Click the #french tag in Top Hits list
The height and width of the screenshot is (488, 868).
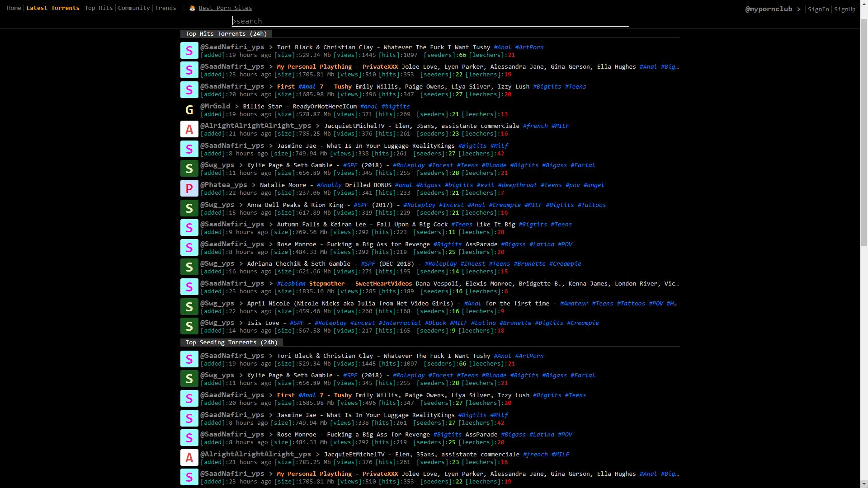[535, 126]
